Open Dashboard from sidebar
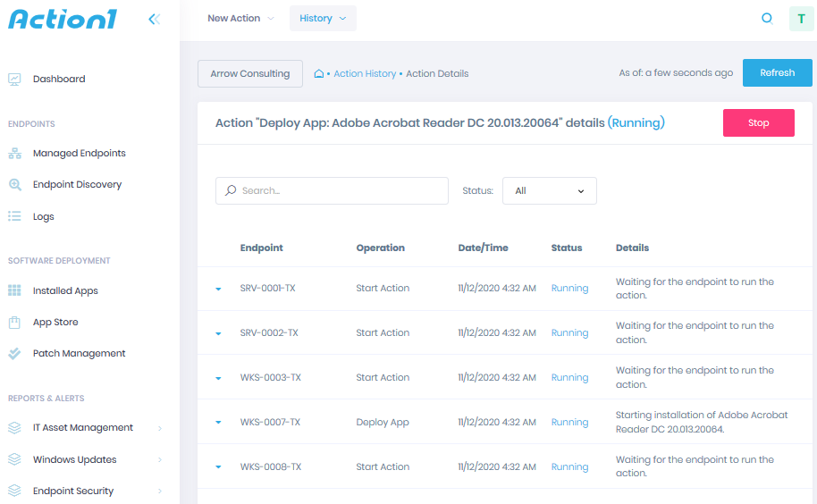 (59, 80)
